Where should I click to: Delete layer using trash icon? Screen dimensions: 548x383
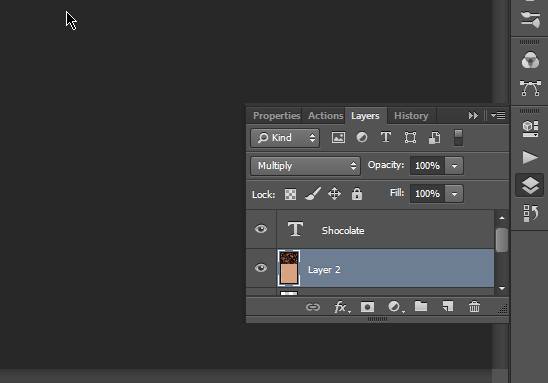click(474, 307)
